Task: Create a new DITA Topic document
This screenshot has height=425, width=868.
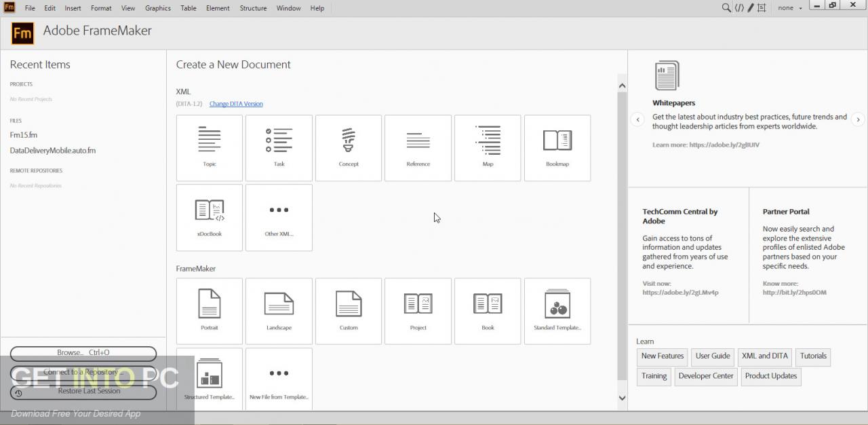Action: point(210,148)
